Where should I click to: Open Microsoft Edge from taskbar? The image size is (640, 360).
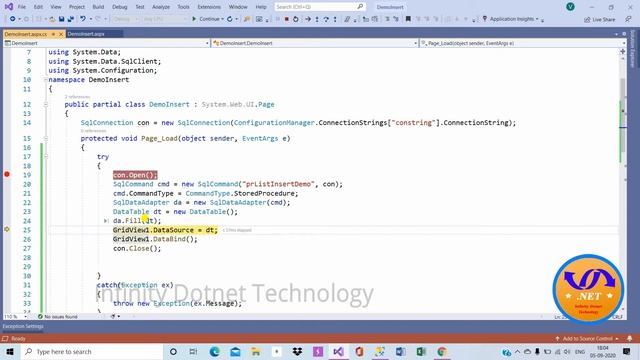(214, 351)
